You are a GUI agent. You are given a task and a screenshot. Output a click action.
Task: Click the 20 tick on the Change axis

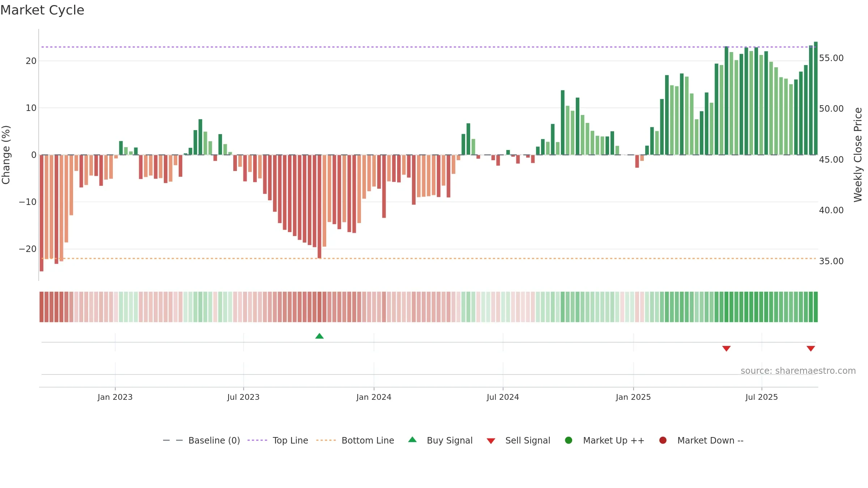point(31,61)
